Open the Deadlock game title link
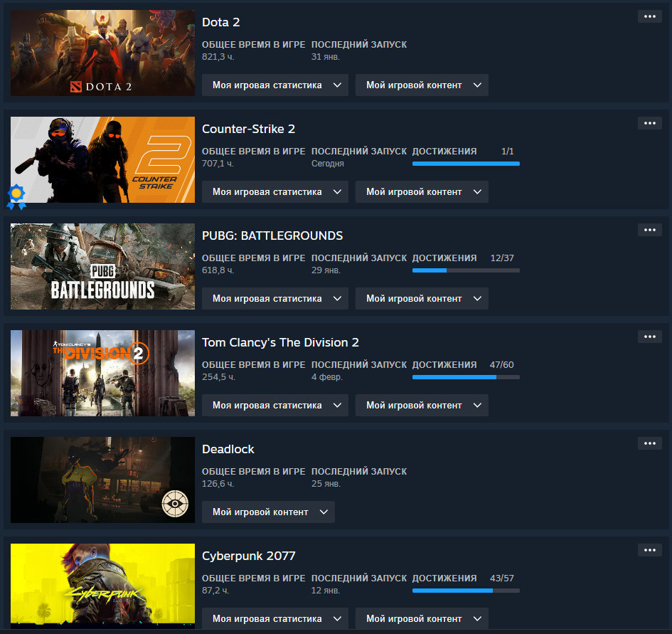672x634 pixels. pyautogui.click(x=228, y=449)
